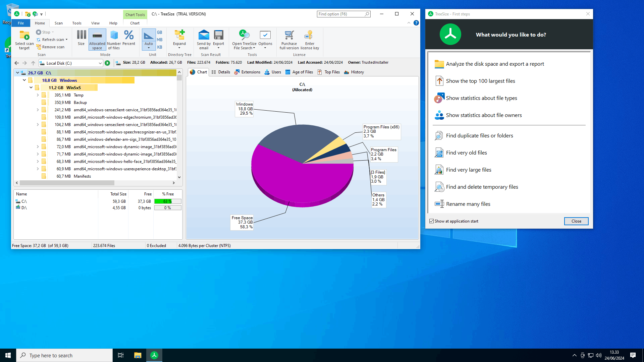
Task: Toggle Show at application start checkbox
Action: coord(432,221)
